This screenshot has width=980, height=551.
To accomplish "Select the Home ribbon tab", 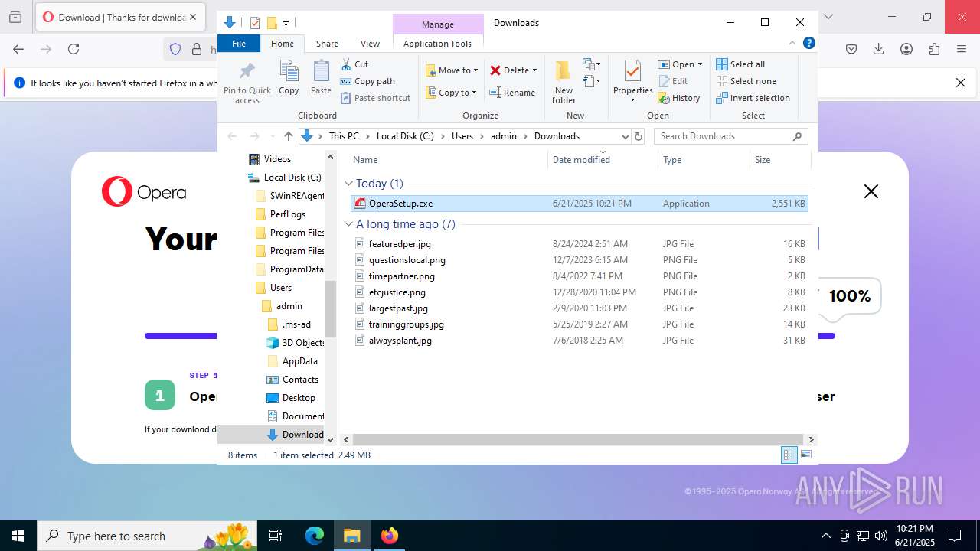I will 283,44.
